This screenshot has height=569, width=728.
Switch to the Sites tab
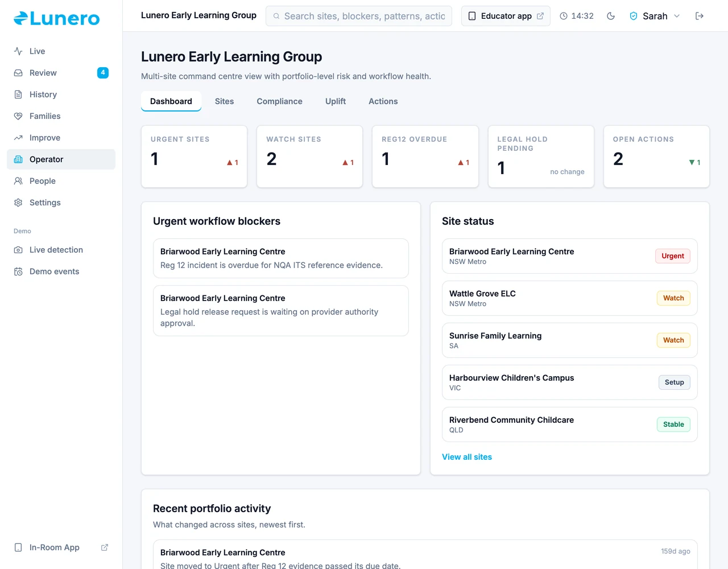[224, 101]
